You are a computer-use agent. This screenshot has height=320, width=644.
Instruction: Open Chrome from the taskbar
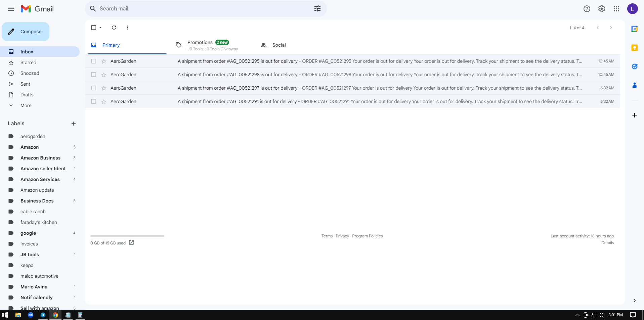[x=55, y=315]
